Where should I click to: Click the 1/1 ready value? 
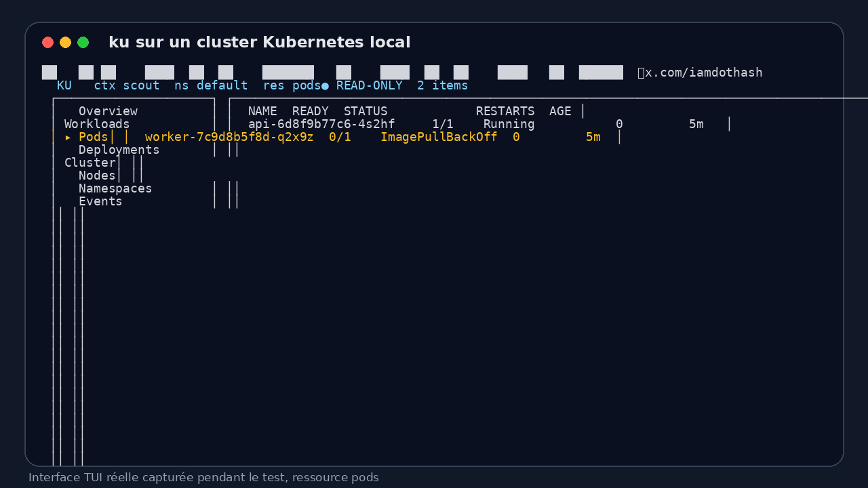pyautogui.click(x=443, y=124)
